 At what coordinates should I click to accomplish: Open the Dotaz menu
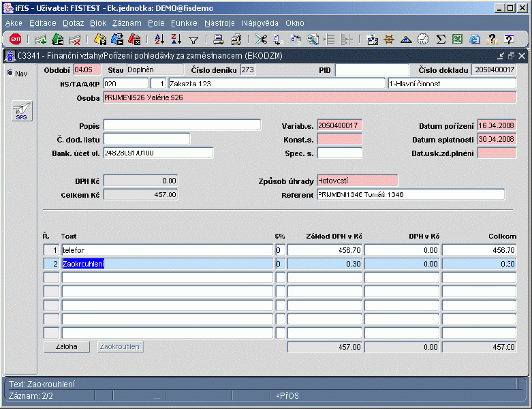click(x=74, y=23)
